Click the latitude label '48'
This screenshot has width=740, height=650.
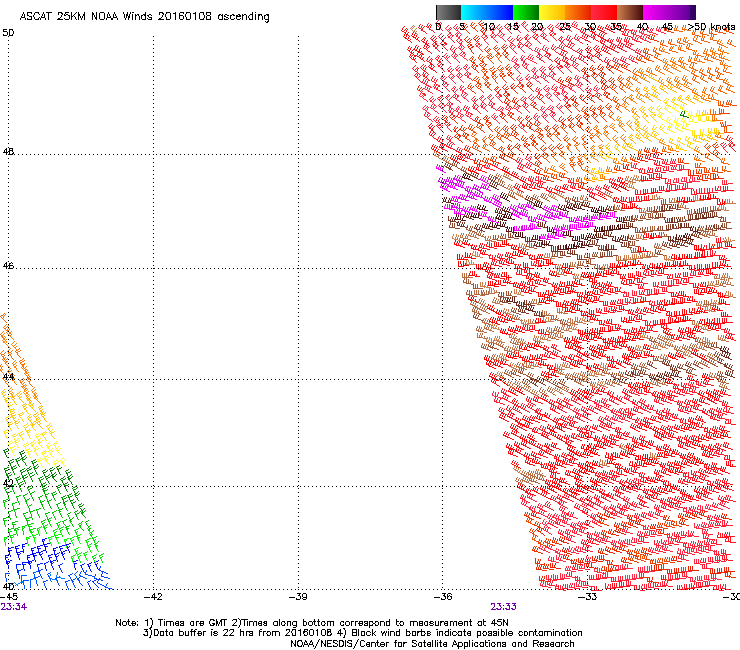coord(8,152)
